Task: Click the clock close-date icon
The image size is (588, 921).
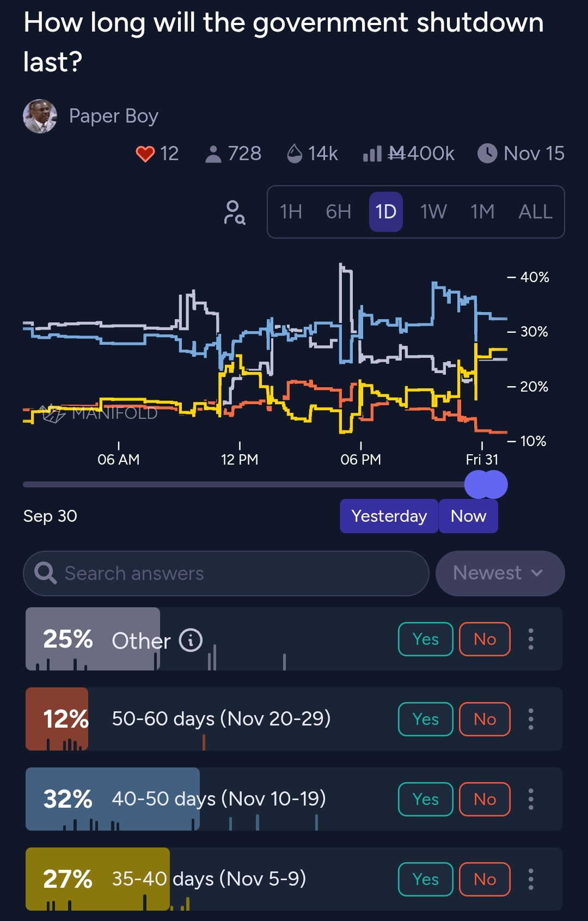Action: point(487,154)
